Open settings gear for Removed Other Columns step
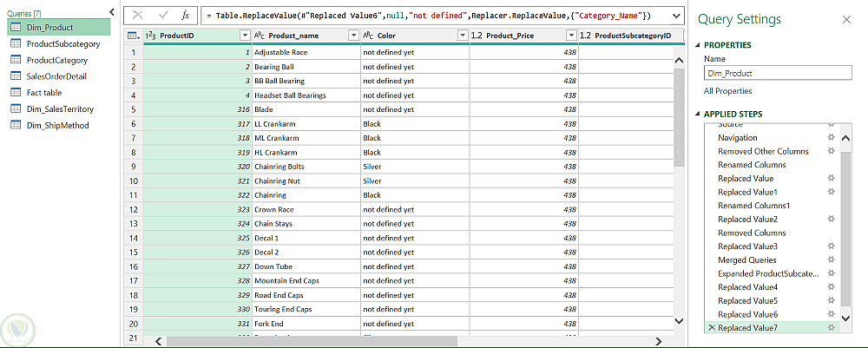 (831, 150)
